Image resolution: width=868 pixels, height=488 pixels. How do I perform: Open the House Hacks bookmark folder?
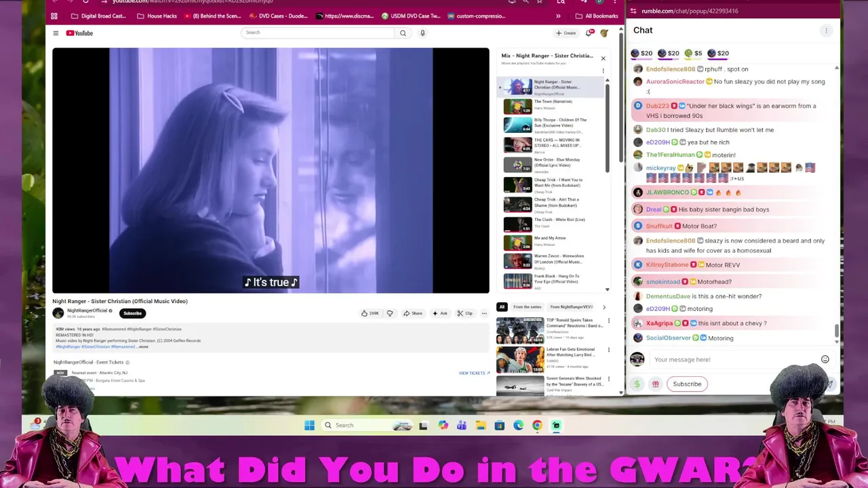157,16
